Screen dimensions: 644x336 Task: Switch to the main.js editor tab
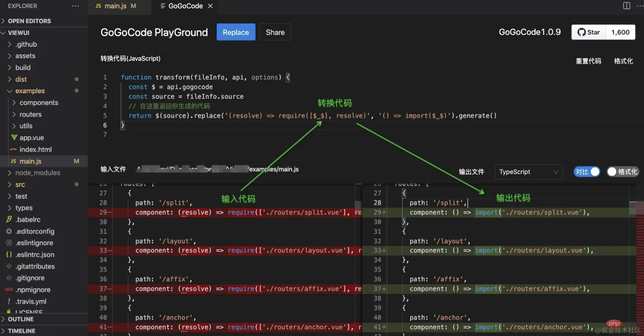pos(116,6)
